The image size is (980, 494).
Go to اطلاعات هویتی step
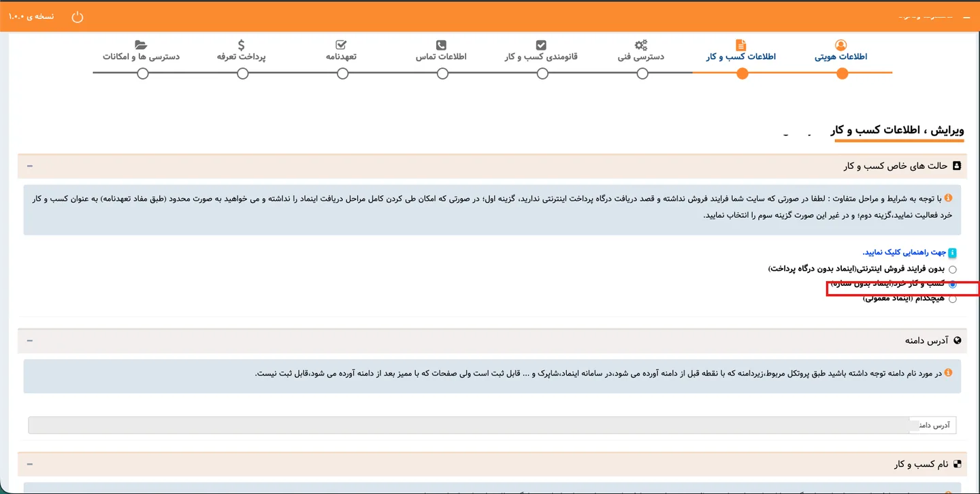841,57
